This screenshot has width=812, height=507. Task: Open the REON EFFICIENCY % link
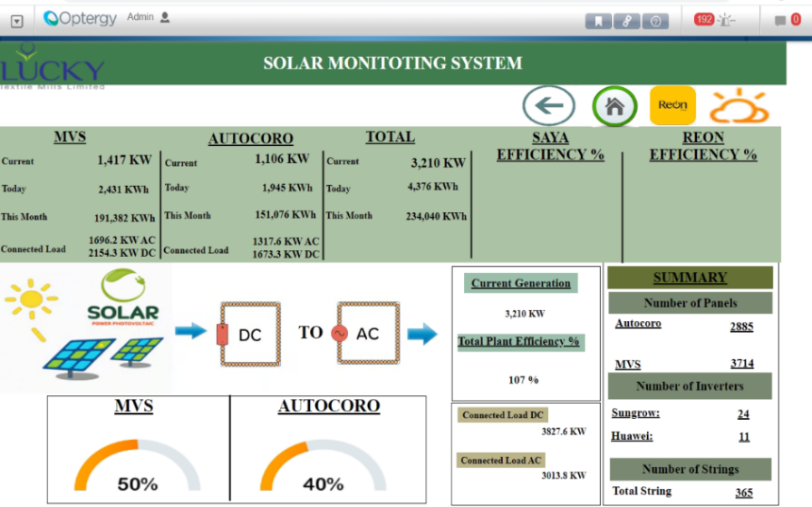pyautogui.click(x=703, y=146)
